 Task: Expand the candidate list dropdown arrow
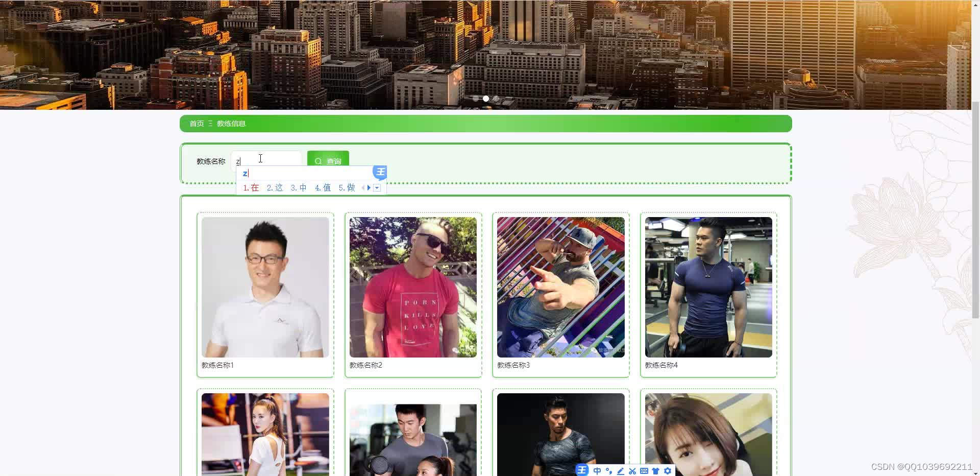[x=377, y=188]
